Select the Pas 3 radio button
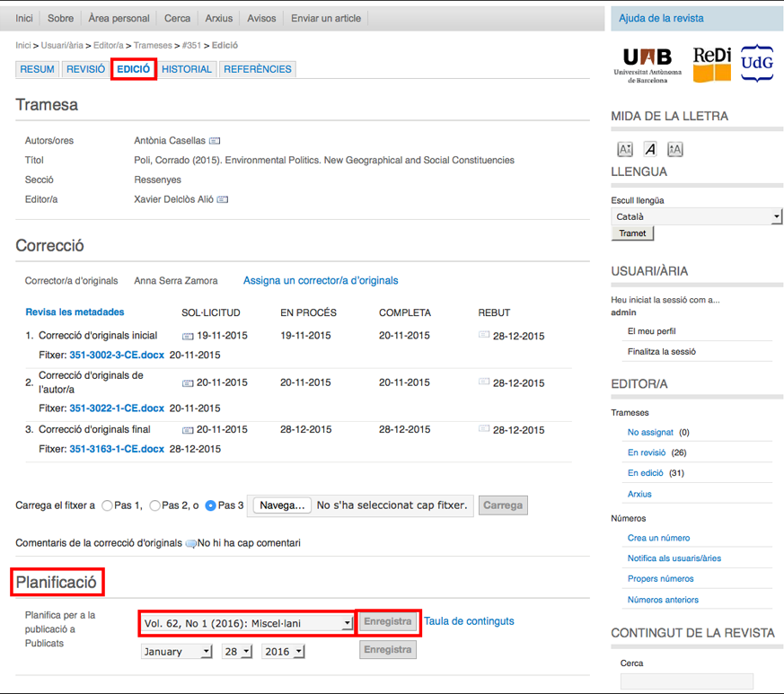 (211, 505)
